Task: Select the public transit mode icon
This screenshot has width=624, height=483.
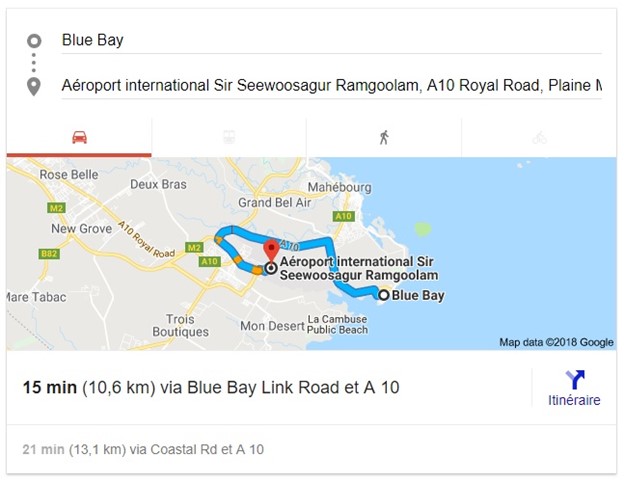Action: (229, 137)
